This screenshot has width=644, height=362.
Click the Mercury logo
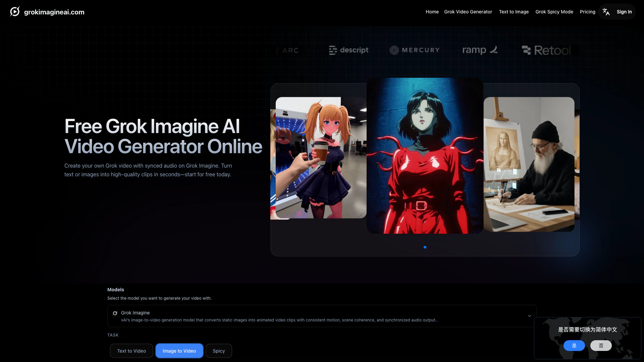click(415, 50)
